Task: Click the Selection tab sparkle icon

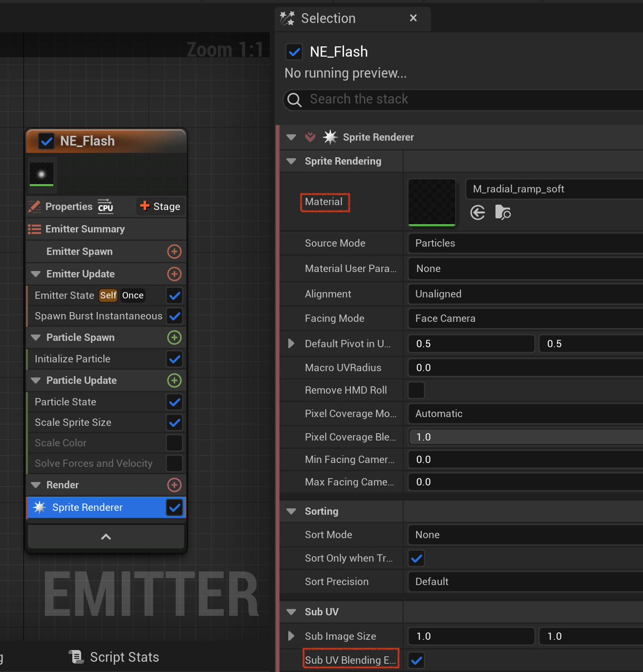Action: 287,18
